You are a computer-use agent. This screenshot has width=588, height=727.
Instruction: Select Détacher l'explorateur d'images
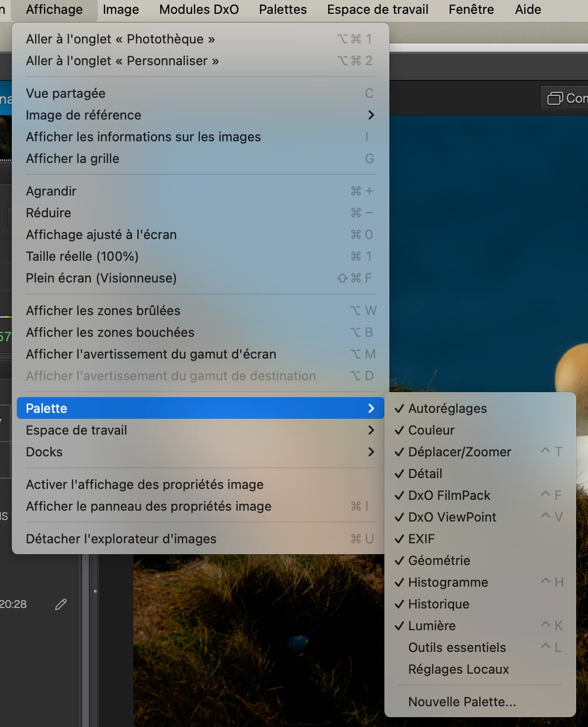click(x=121, y=539)
